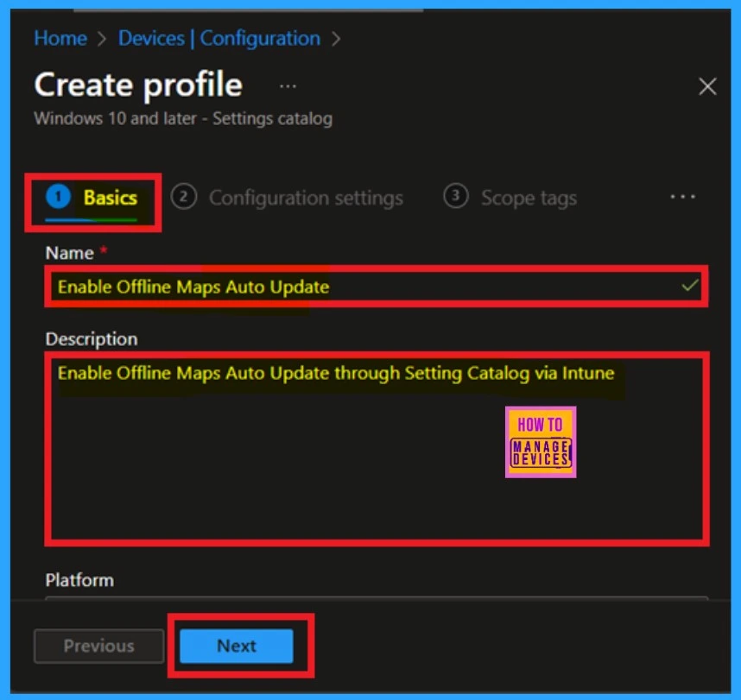Click the 'Description' field label
This screenshot has height=700, width=741.
point(92,339)
